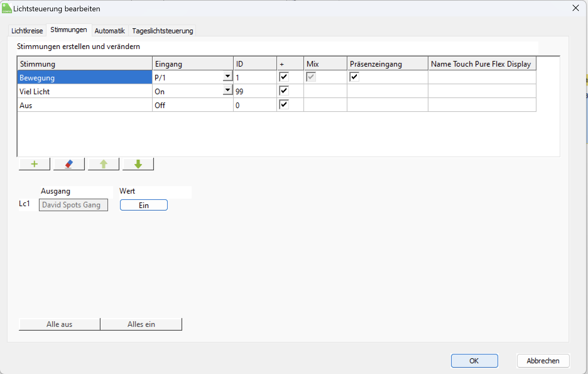Click the config app icon in title bar

pos(7,8)
